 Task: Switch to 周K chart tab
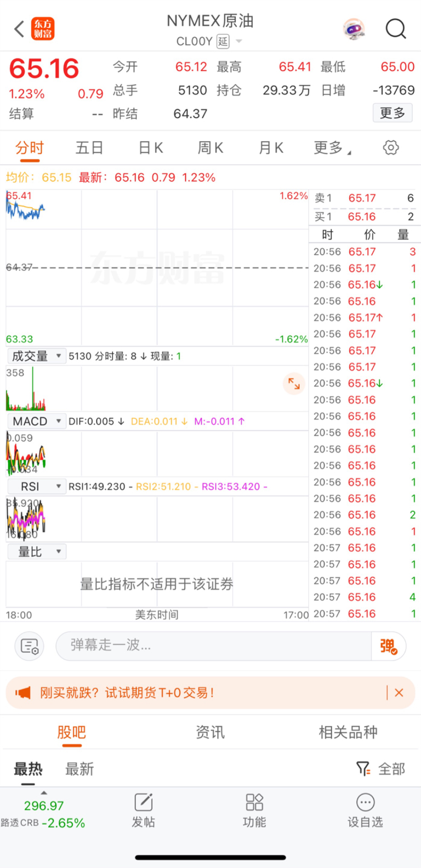[210, 148]
